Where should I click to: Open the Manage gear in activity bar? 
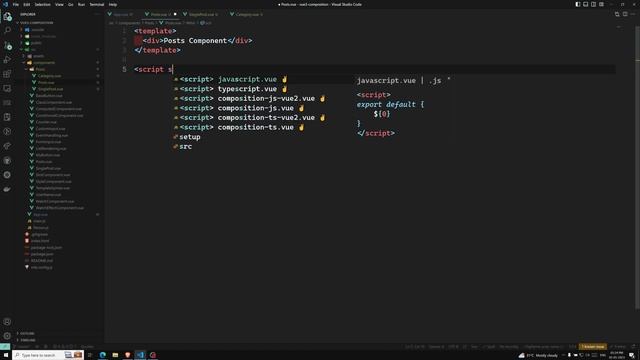click(x=7, y=336)
